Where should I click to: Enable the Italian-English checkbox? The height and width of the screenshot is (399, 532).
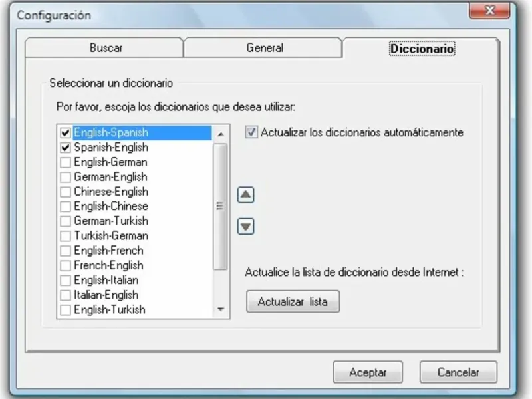pyautogui.click(x=65, y=295)
